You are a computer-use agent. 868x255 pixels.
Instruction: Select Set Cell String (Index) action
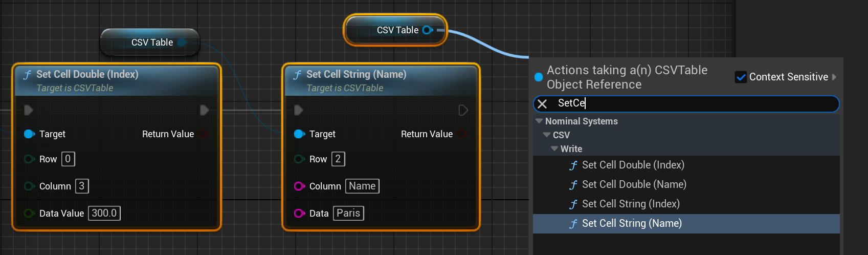point(631,204)
